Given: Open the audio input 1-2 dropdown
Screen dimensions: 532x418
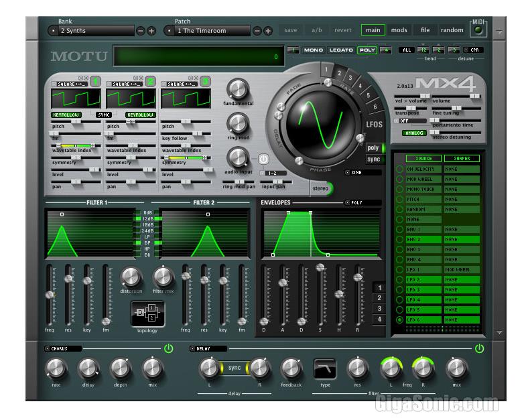Looking at the screenshot, I should (273, 173).
